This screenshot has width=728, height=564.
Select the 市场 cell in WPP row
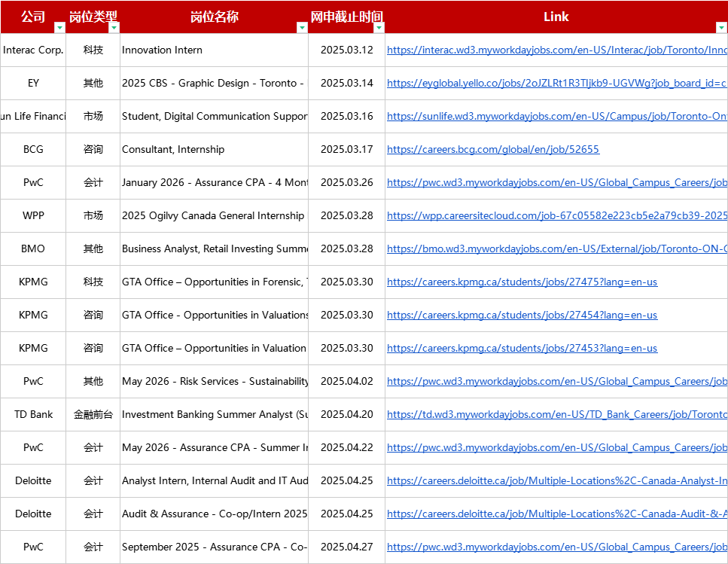(93, 215)
